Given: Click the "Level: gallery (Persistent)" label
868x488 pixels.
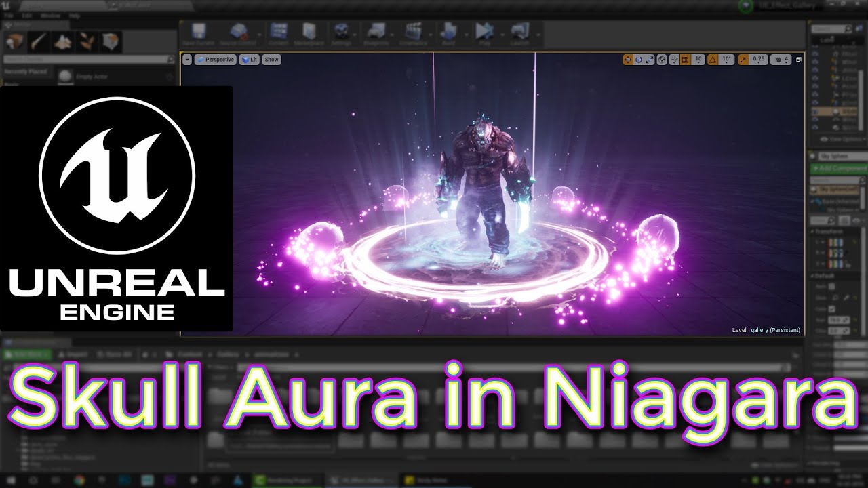Looking at the screenshot, I should (766, 330).
